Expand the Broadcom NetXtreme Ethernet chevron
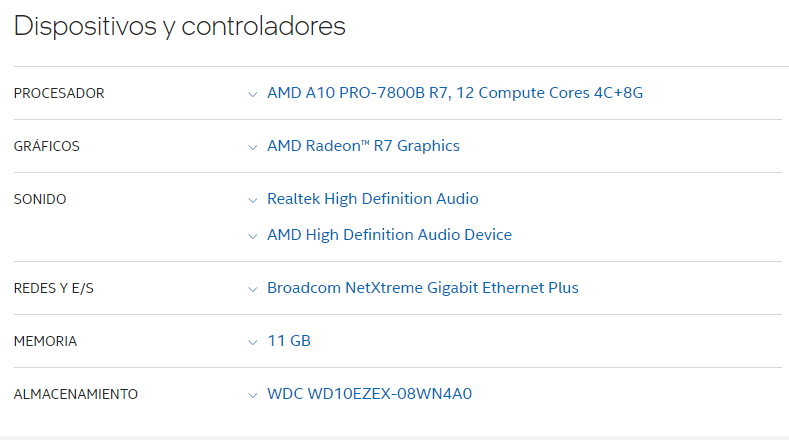 pos(253,289)
